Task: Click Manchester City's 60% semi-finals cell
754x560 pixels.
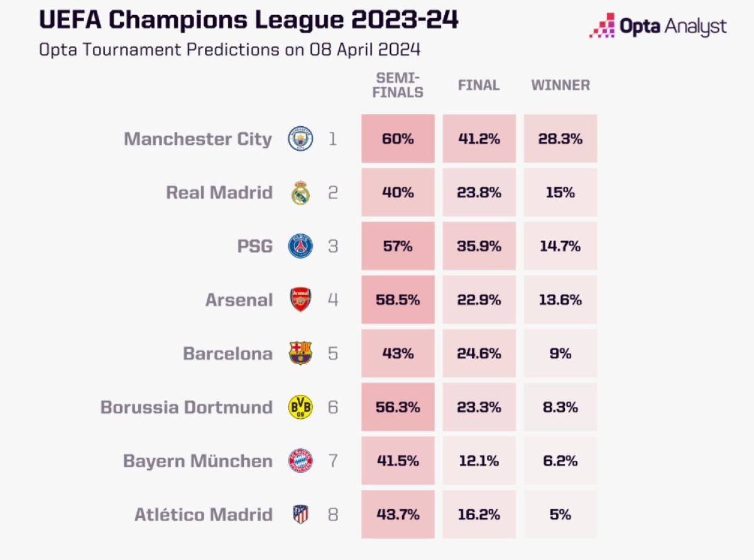Action: point(398,139)
